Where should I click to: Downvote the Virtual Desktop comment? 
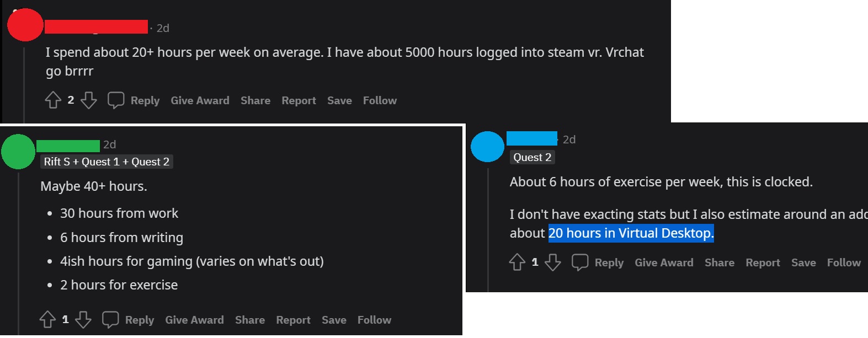click(552, 262)
